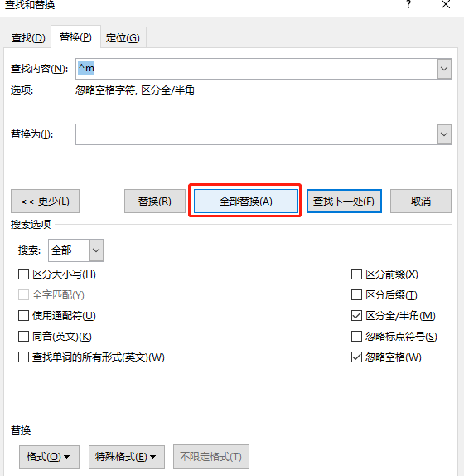Open the 定位(G) tab

(x=123, y=38)
